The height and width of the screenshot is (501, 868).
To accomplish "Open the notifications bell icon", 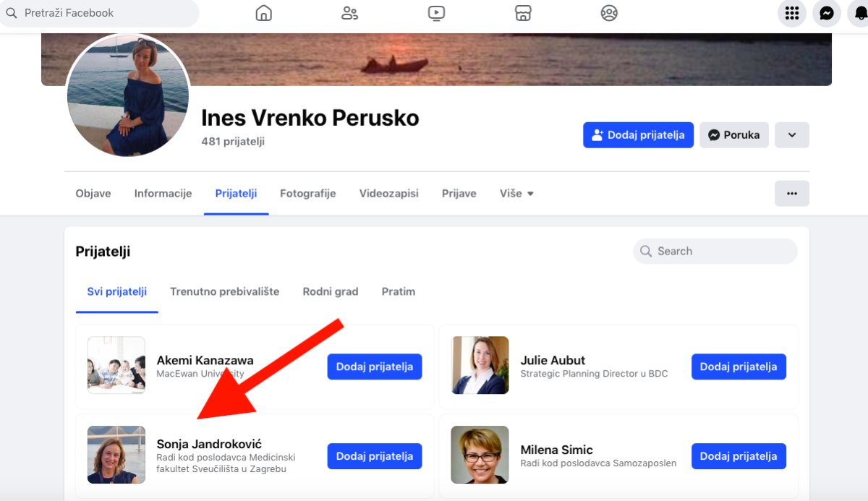I will point(860,13).
